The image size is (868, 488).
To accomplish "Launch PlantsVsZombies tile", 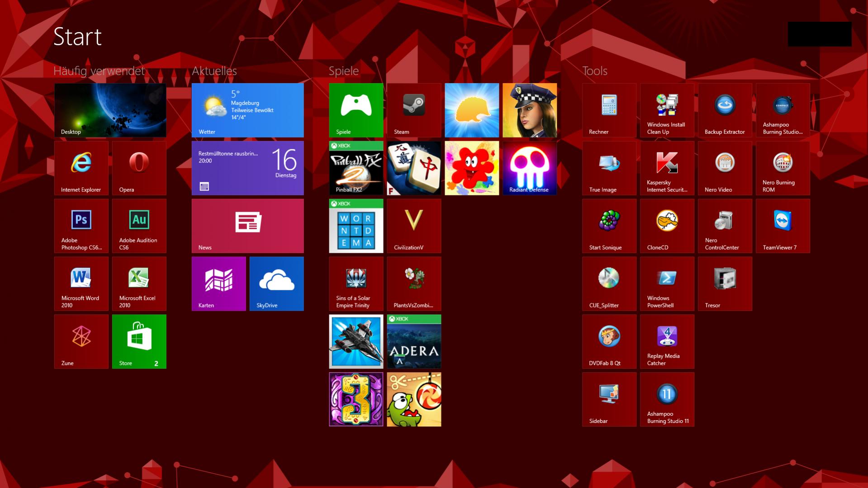I will pyautogui.click(x=414, y=284).
